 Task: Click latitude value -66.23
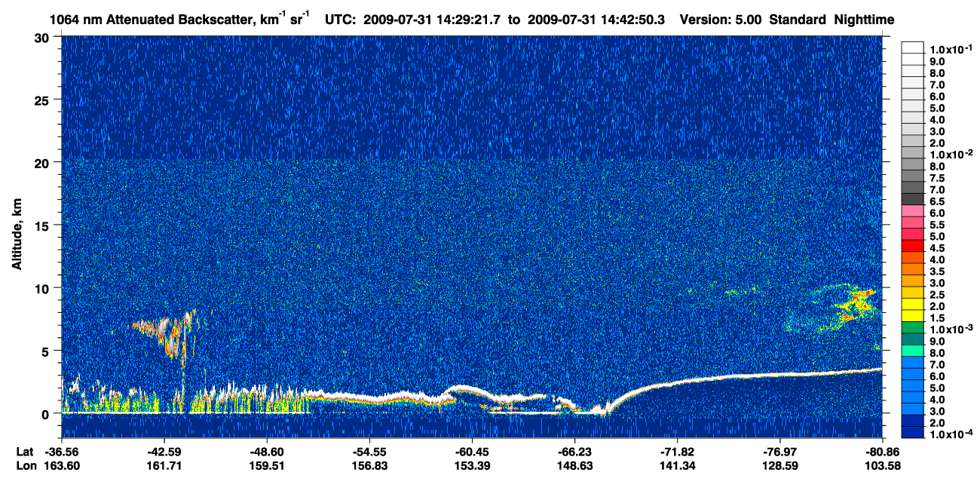point(575,452)
